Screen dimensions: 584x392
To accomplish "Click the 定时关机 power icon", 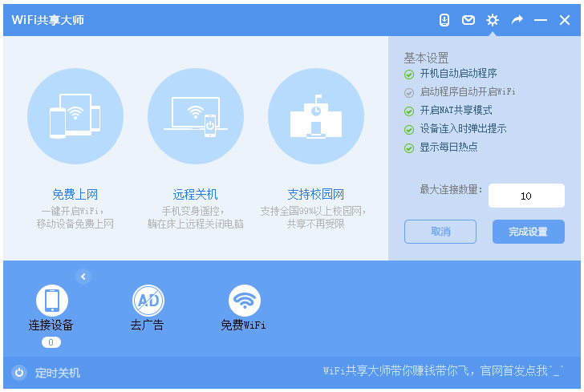I will [19, 372].
